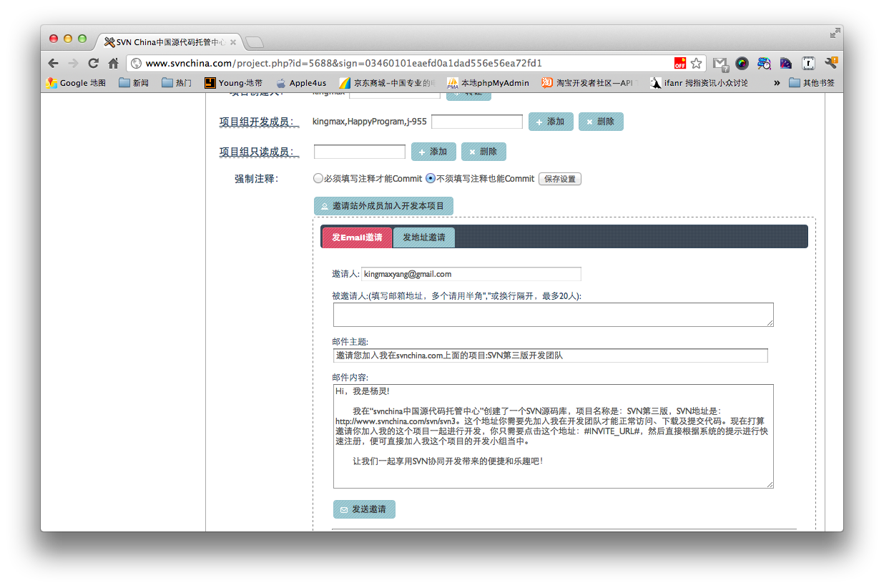884x588 pixels.
Task: Expand the bookmarks overflow chevron
Action: point(777,83)
